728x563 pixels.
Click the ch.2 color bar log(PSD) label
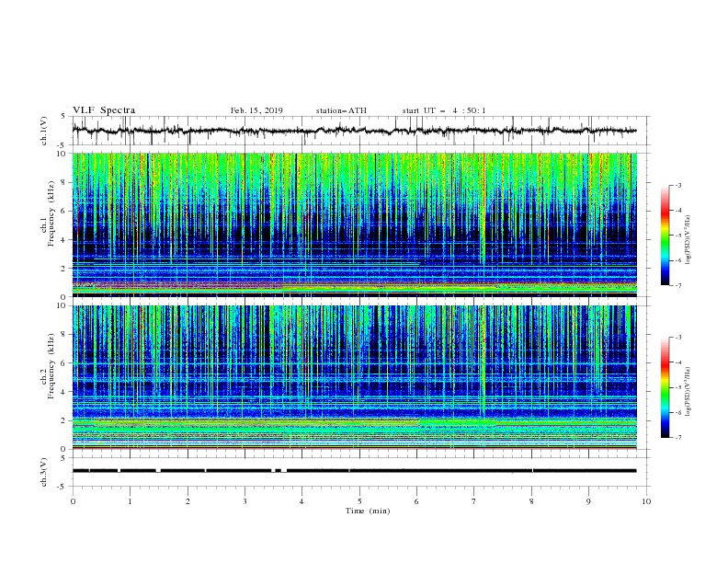click(688, 392)
